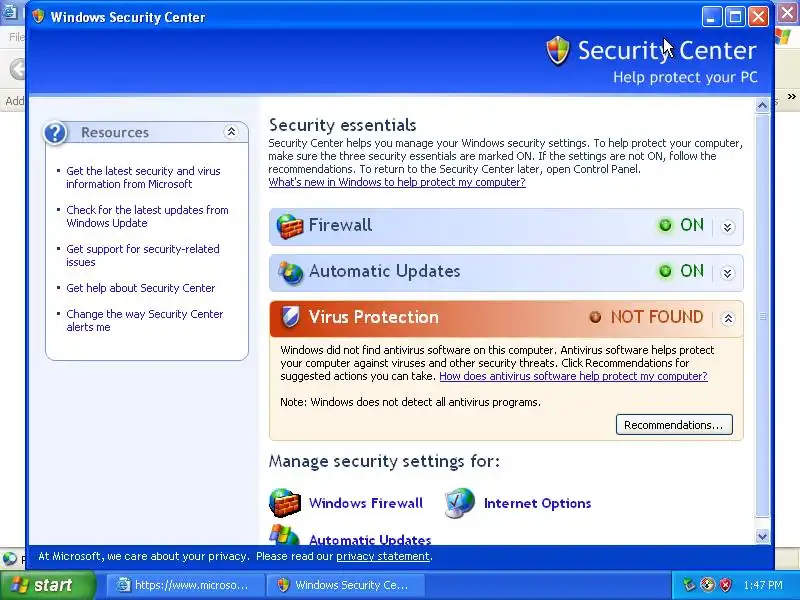This screenshot has width=800, height=600.
Task: Switch to the microsoft.com browser taskbar button
Action: pos(186,585)
